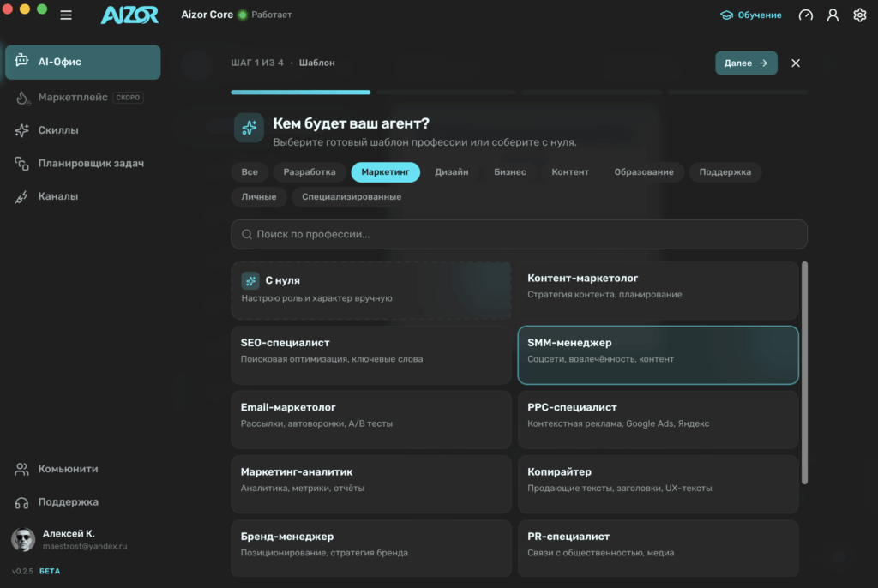
Task: Click the Комьюнити people icon
Action: click(x=21, y=469)
